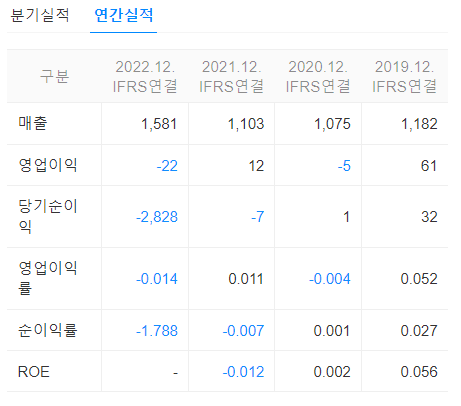461x406 pixels.
Task: Click the 영업이익 value -5
Action: (x=344, y=166)
